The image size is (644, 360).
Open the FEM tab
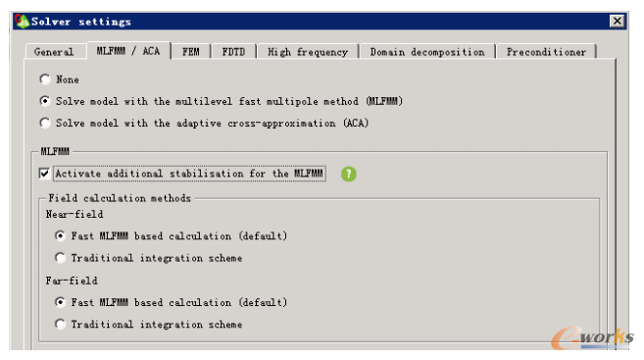[x=191, y=52]
